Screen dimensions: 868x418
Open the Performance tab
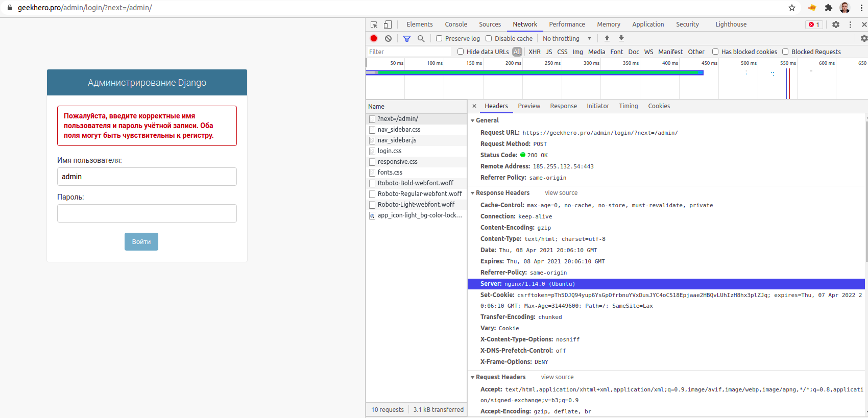click(x=567, y=24)
